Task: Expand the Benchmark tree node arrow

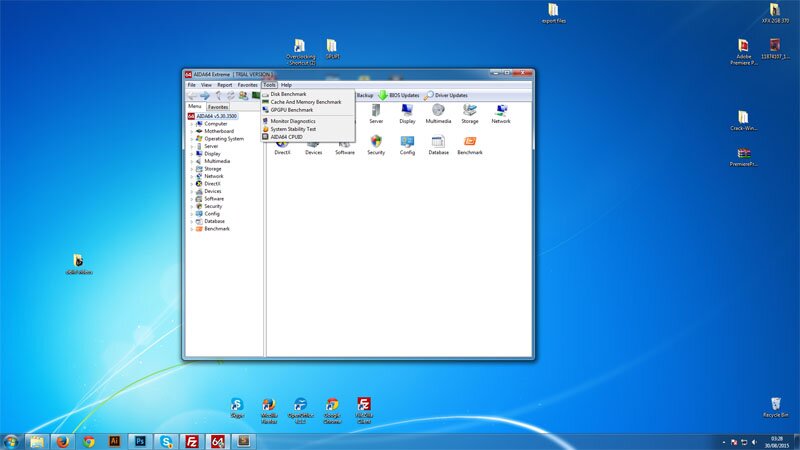Action: (x=192, y=229)
